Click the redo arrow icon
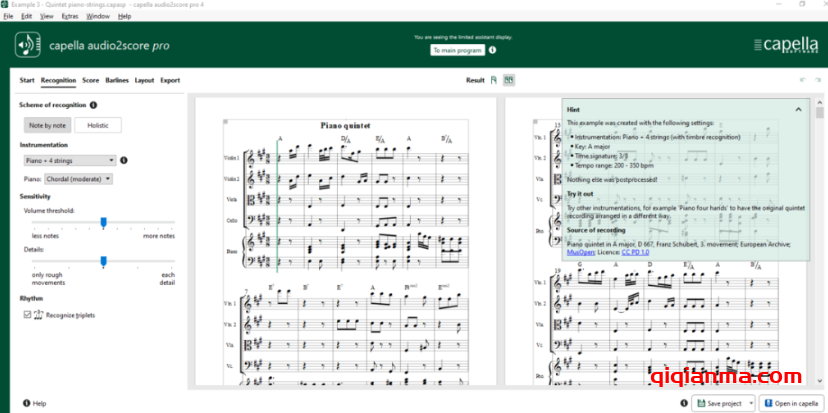This screenshot has height=413, width=828. (x=818, y=80)
